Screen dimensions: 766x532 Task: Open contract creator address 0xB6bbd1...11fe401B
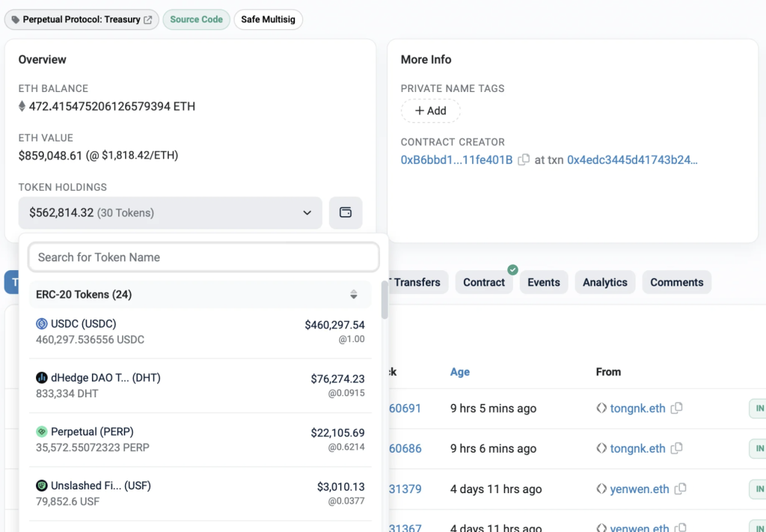pos(456,159)
